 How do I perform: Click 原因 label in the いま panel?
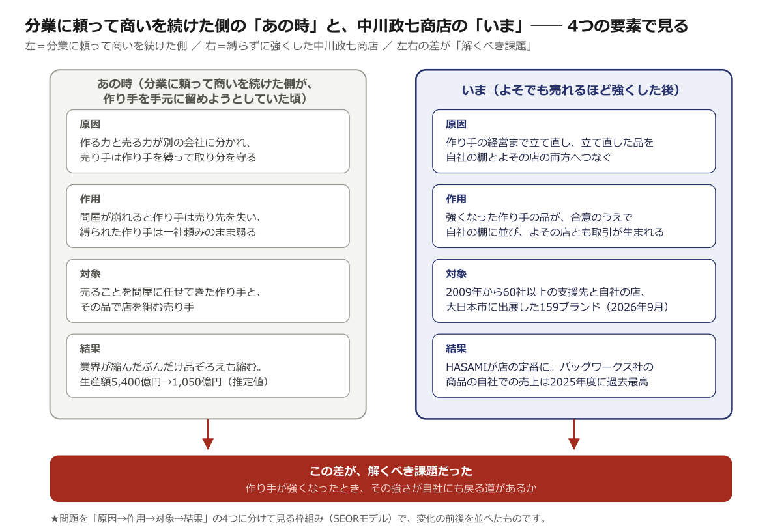click(456, 124)
